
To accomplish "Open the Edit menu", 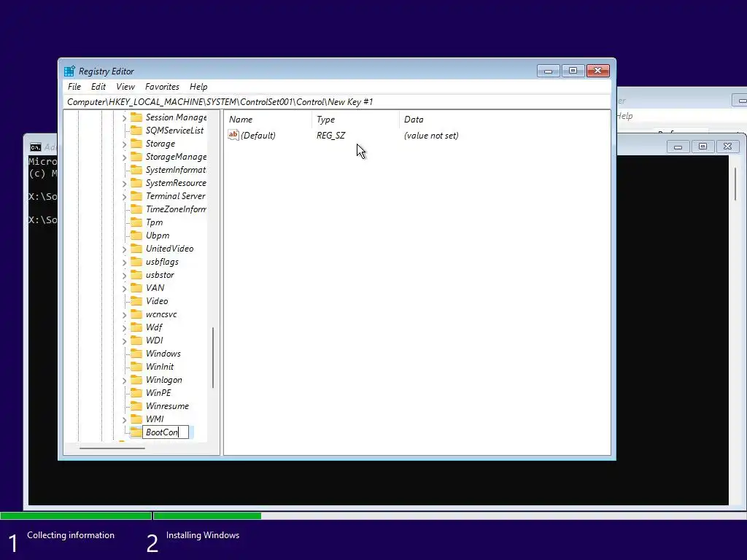I will [x=98, y=87].
